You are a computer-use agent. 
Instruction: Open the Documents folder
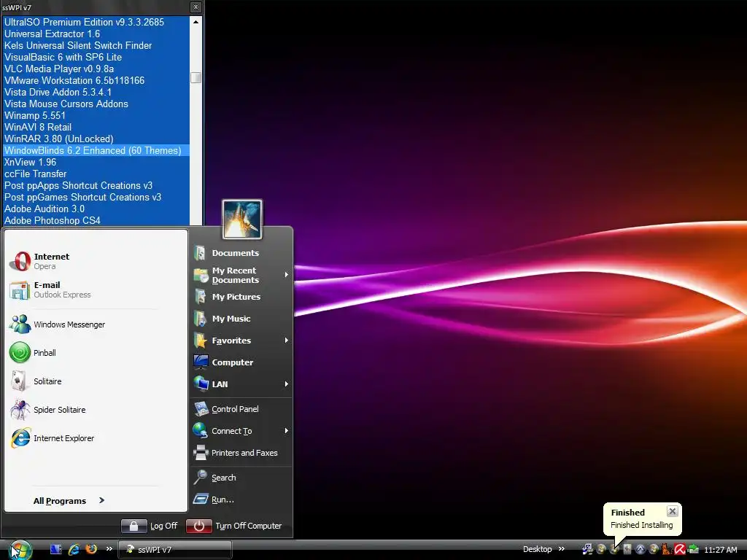click(x=241, y=253)
